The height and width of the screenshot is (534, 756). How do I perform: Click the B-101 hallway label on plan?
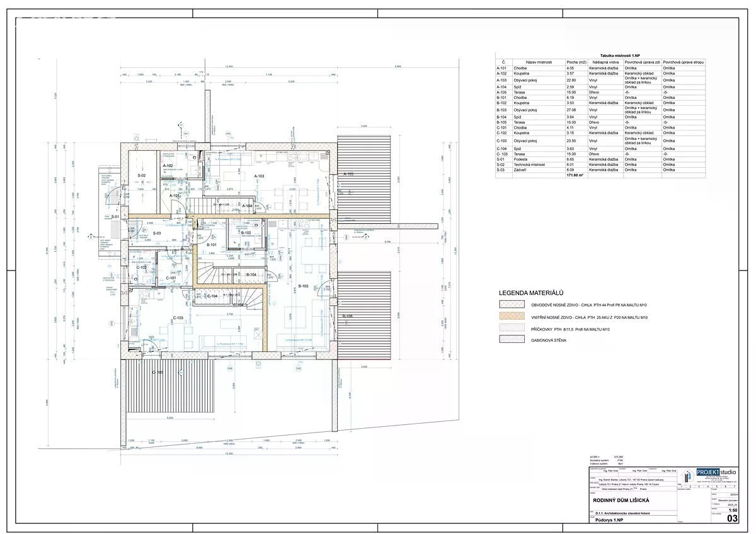(212, 245)
